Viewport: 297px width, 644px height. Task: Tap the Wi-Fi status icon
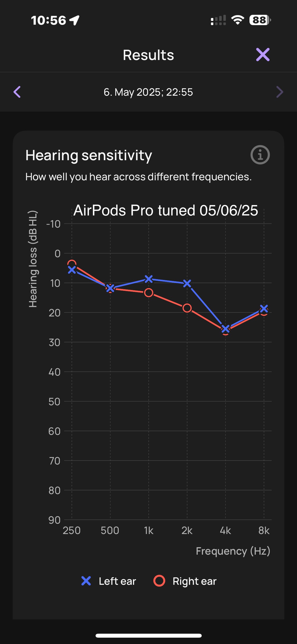pyautogui.click(x=238, y=20)
